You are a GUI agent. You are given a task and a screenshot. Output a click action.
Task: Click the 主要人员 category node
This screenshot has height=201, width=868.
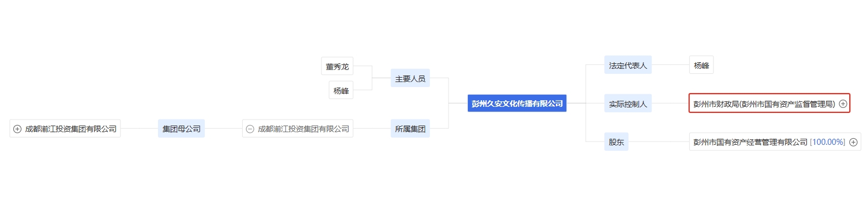[x=410, y=78]
